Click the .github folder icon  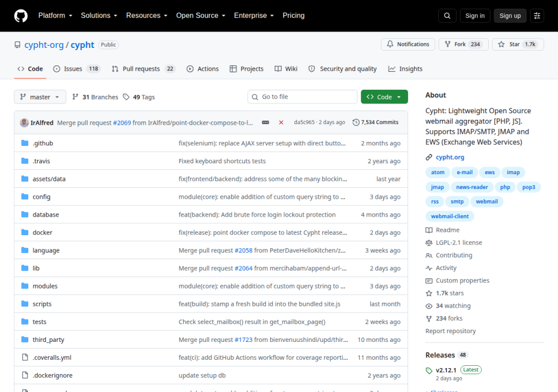(x=25, y=143)
